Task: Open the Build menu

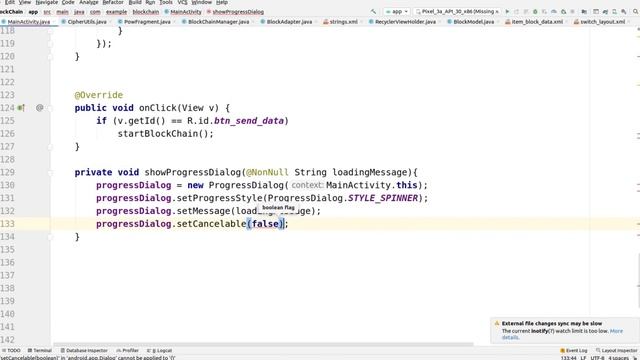Action: point(135,2)
